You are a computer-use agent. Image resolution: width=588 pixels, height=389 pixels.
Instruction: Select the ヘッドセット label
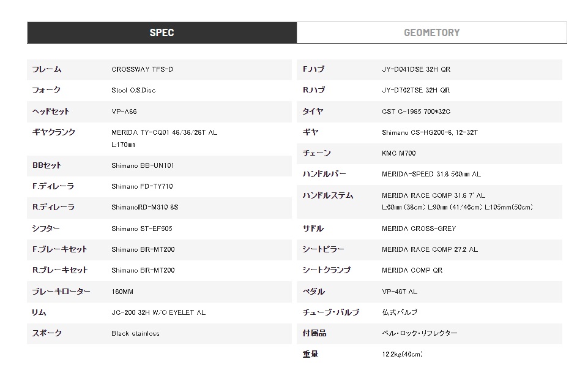[x=51, y=111]
